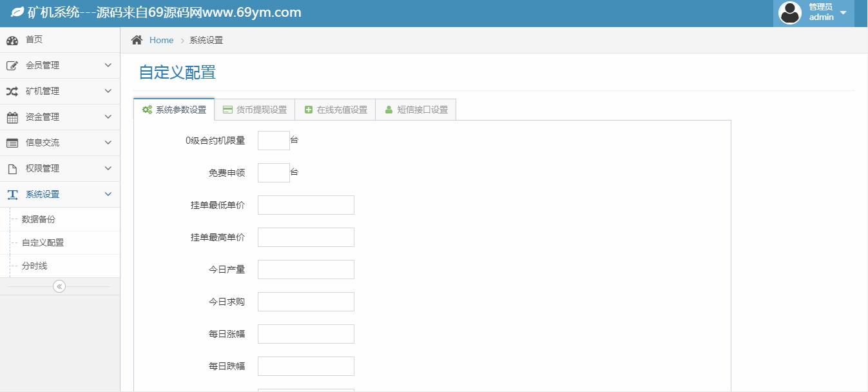The image size is (868, 392).
Task: Click the Home breadcrumb link
Action: point(161,40)
